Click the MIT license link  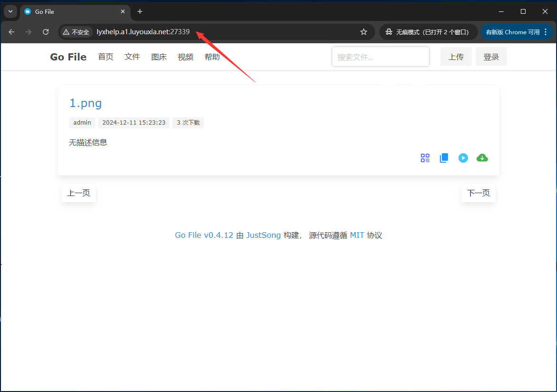click(x=357, y=235)
